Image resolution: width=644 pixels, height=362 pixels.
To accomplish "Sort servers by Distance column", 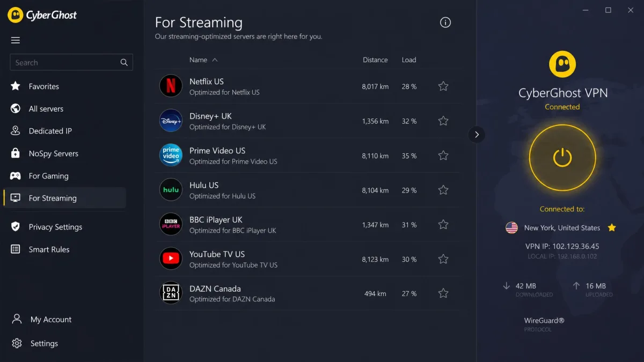I will (375, 60).
